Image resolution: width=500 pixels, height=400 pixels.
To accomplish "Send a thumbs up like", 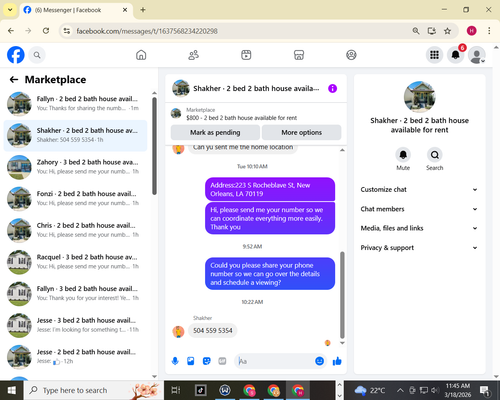I will (337, 361).
